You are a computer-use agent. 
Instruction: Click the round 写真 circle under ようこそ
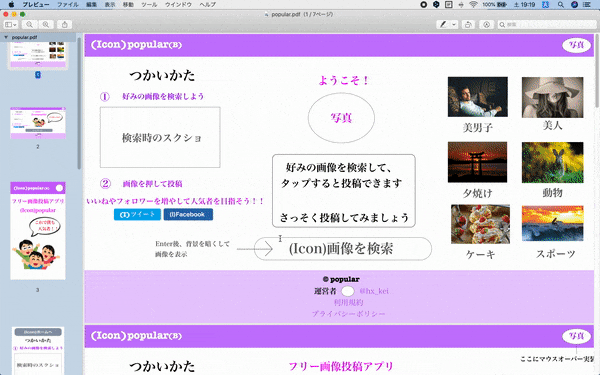[x=341, y=118]
